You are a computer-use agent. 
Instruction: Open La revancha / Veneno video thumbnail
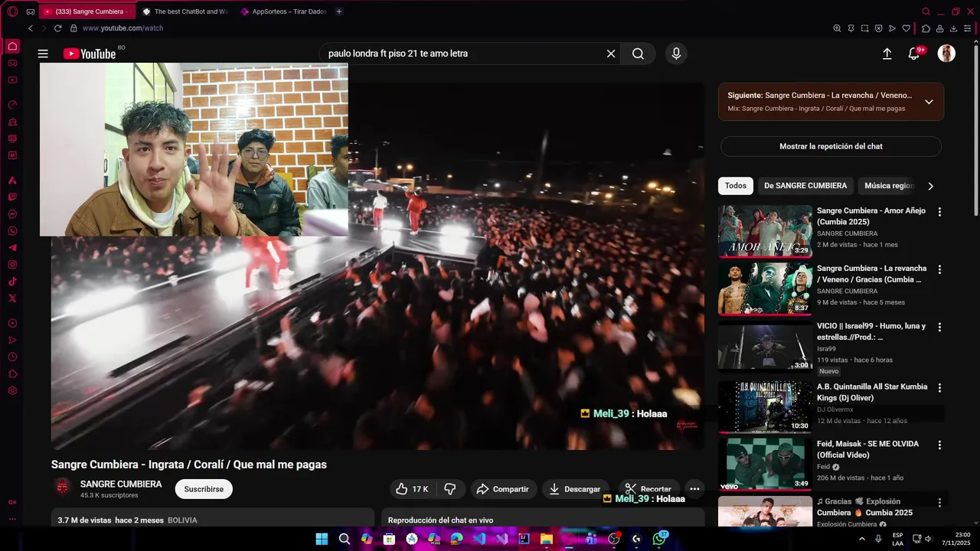(765, 289)
